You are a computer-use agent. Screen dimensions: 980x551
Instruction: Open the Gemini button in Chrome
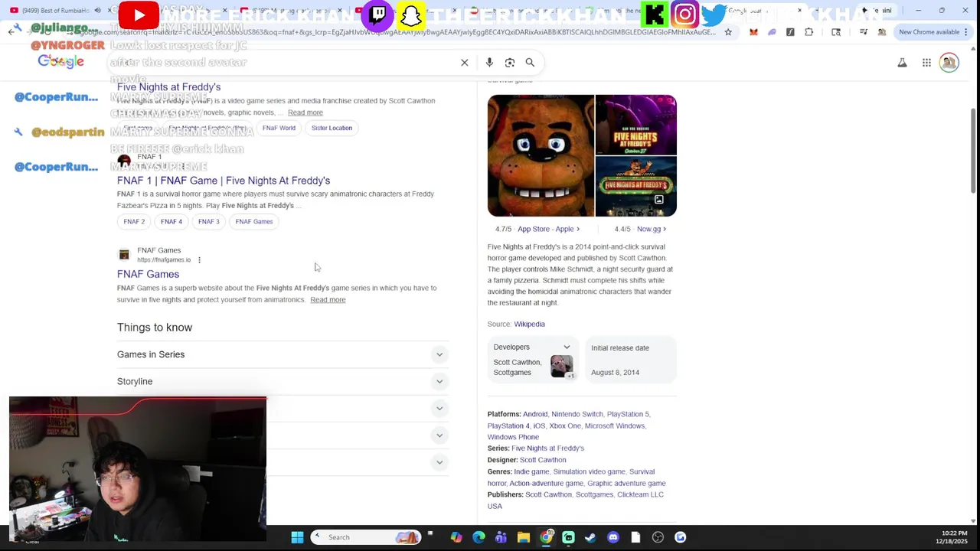(x=876, y=11)
